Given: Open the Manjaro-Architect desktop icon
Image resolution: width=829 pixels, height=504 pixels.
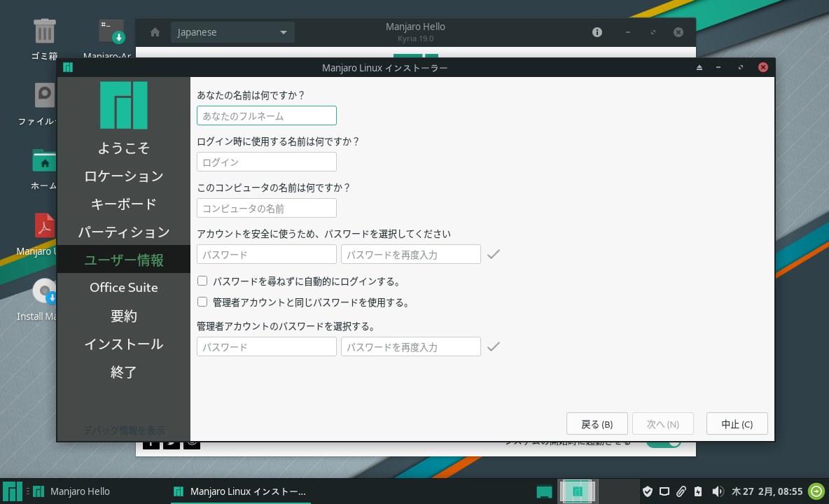Looking at the screenshot, I should (x=111, y=31).
